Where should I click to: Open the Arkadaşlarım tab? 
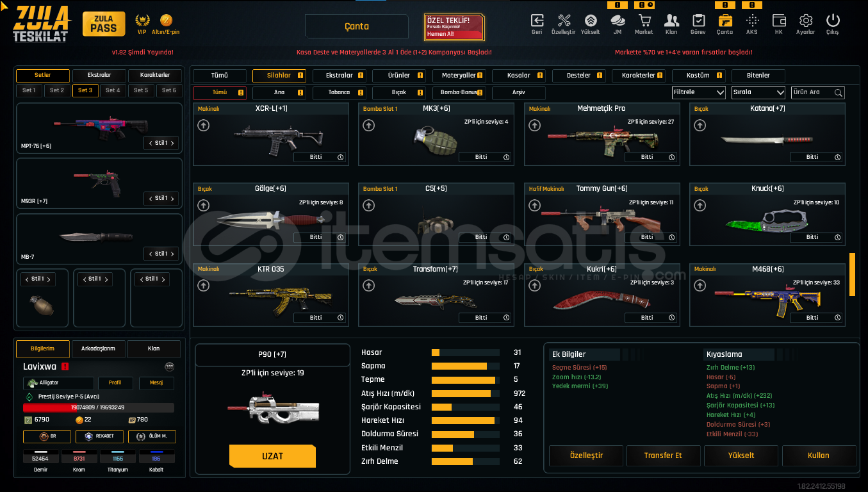(98, 348)
